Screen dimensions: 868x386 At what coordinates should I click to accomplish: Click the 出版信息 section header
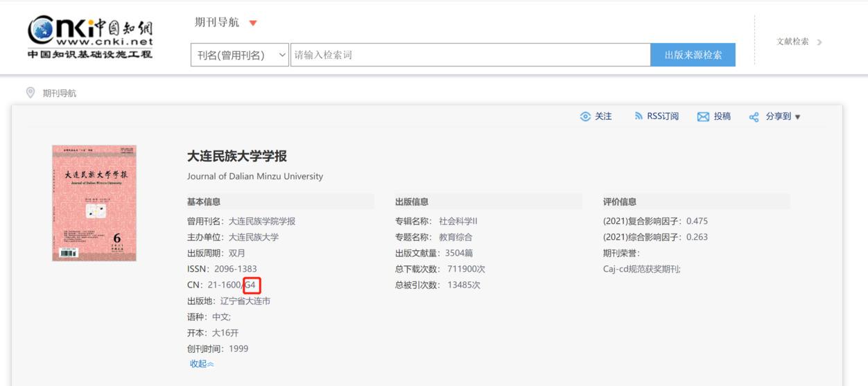pyautogui.click(x=412, y=202)
